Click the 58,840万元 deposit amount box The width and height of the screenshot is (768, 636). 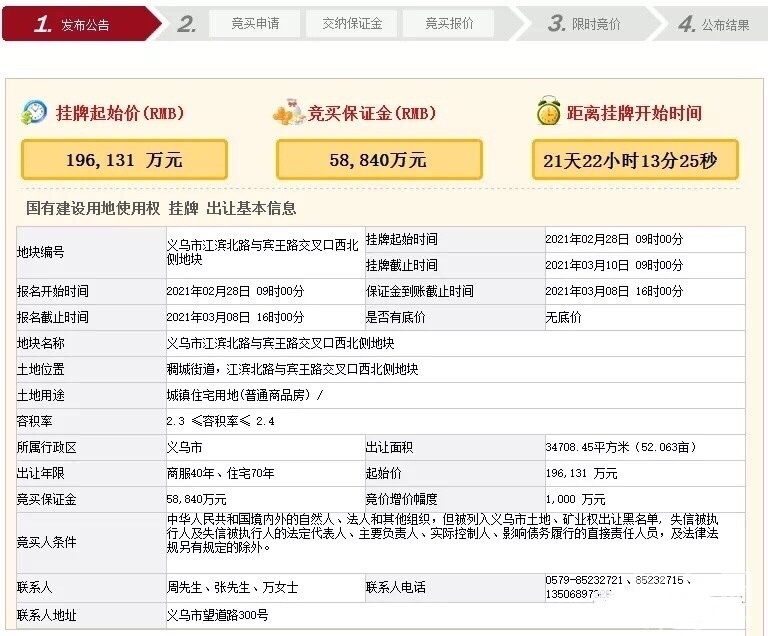pyautogui.click(x=379, y=160)
